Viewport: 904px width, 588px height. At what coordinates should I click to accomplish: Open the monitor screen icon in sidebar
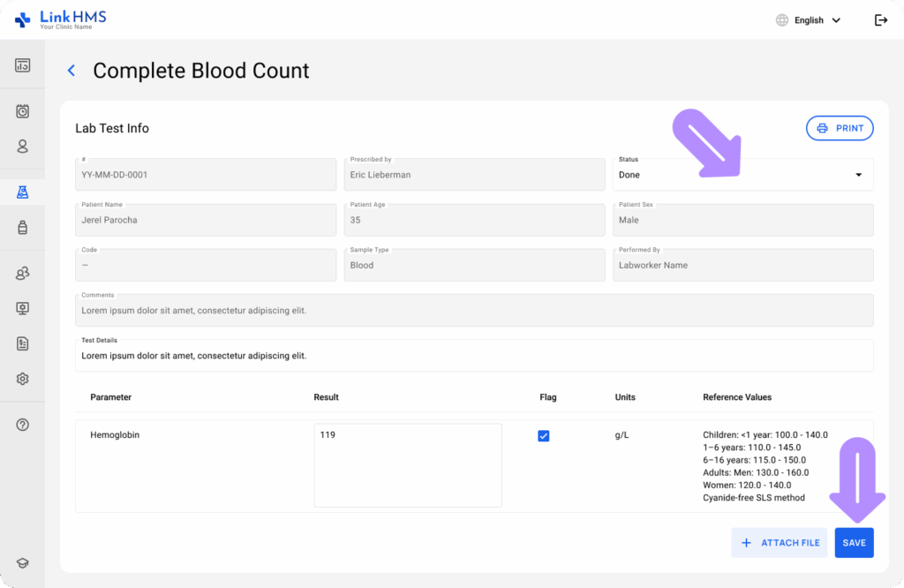(22, 308)
